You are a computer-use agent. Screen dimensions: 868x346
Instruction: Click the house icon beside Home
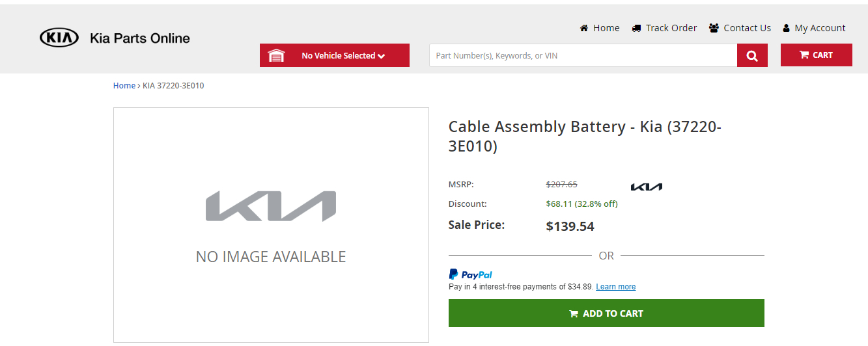click(x=584, y=28)
